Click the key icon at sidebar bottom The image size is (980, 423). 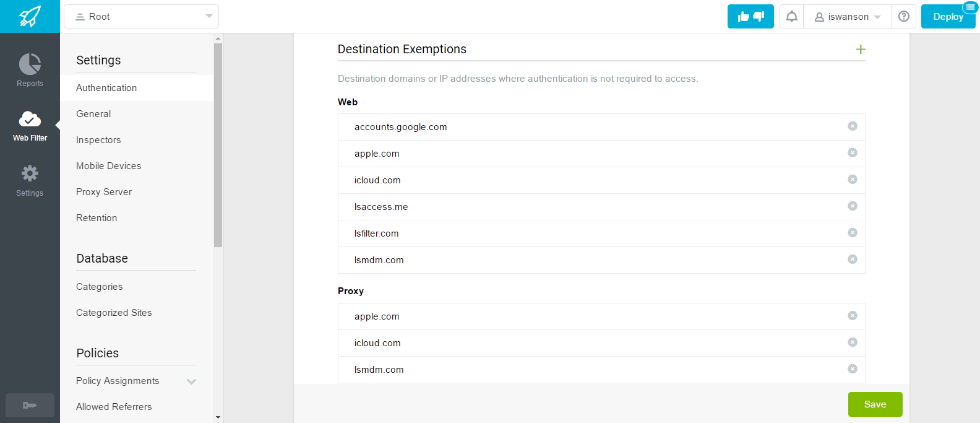click(30, 405)
